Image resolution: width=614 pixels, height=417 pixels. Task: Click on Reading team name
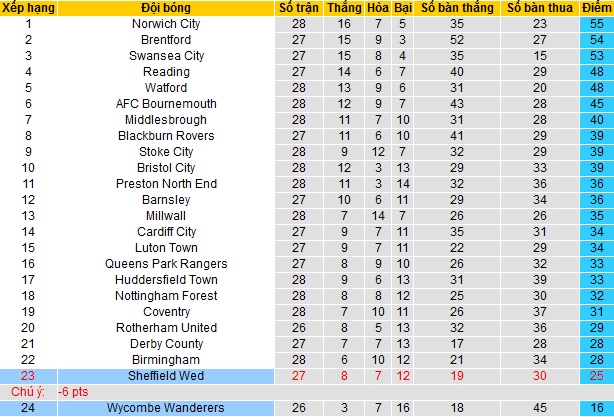165,72
